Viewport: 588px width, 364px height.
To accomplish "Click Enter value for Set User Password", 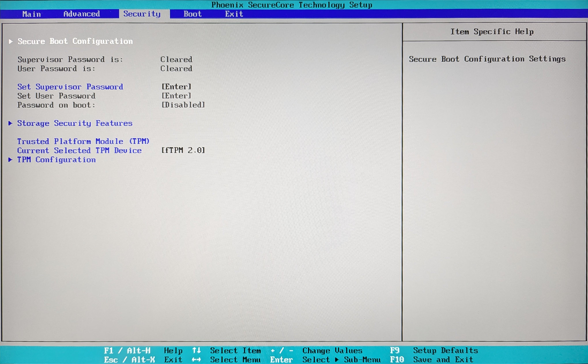I will coord(176,96).
